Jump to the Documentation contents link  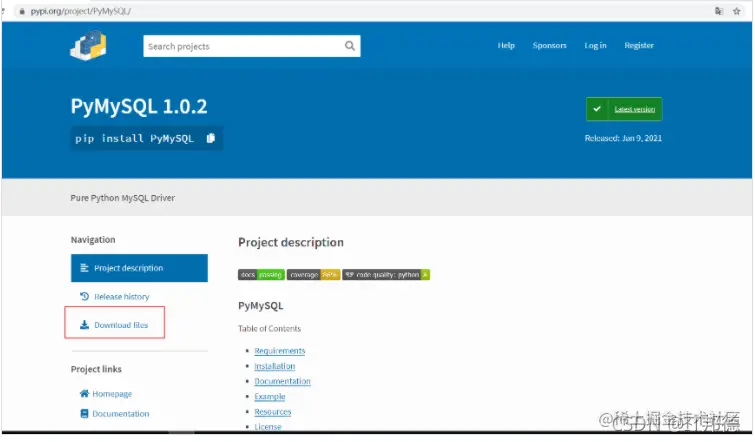point(282,381)
